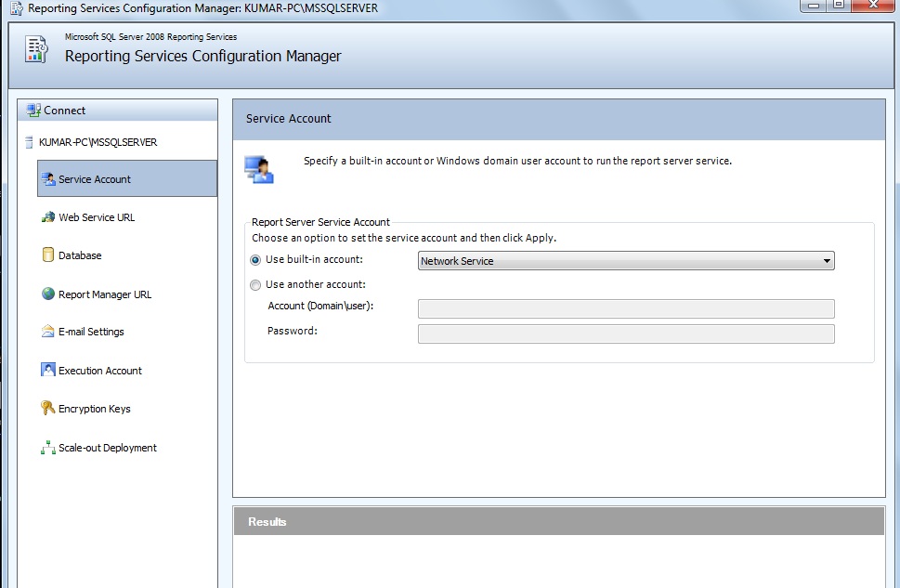Click the title bar application icon

[x=18, y=8]
